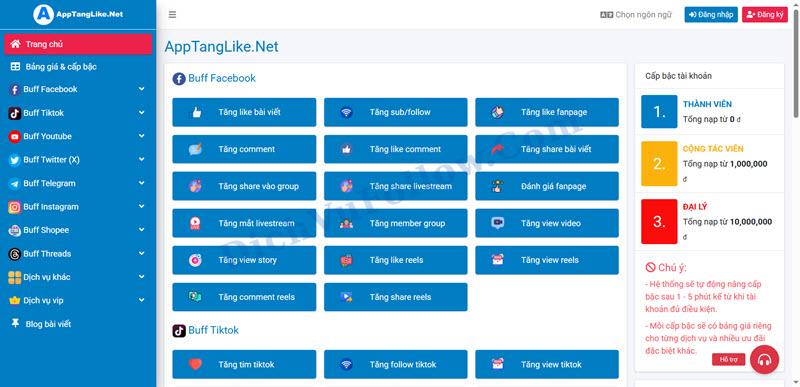Click the Đăng nhập login button
The image size is (800, 387).
point(711,15)
